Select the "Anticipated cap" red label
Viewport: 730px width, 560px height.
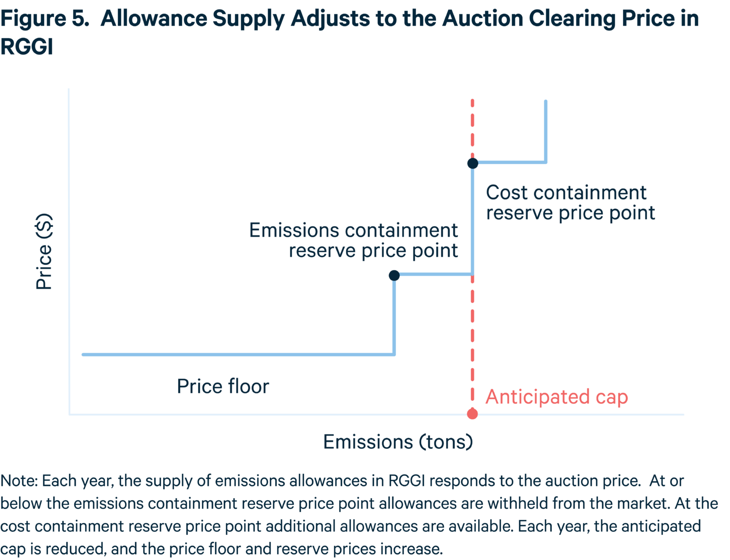coord(557,396)
